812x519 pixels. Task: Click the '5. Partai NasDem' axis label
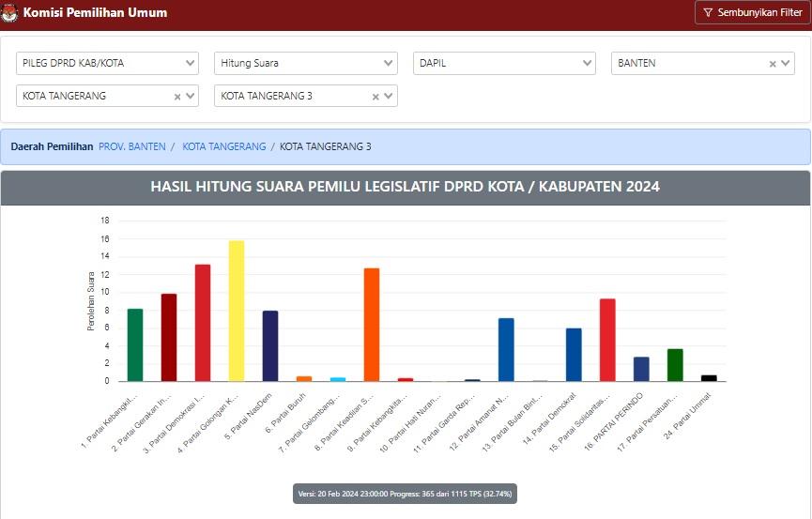pyautogui.click(x=249, y=417)
